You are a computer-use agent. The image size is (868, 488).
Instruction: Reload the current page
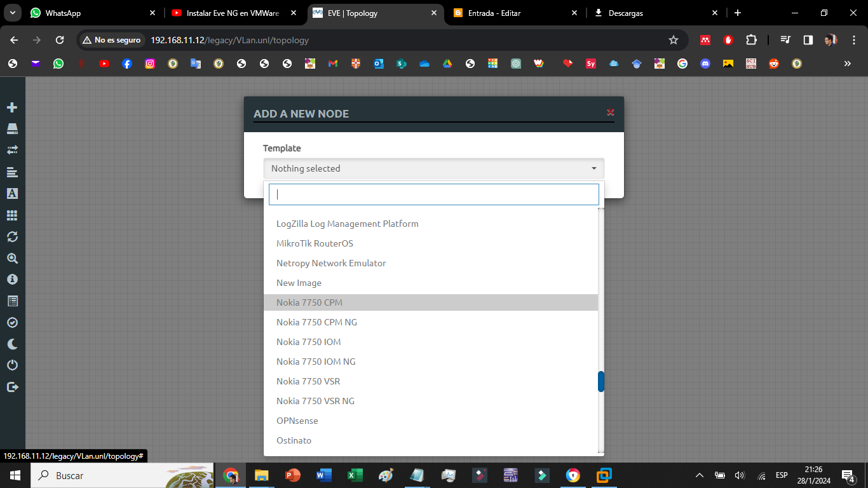(60, 40)
